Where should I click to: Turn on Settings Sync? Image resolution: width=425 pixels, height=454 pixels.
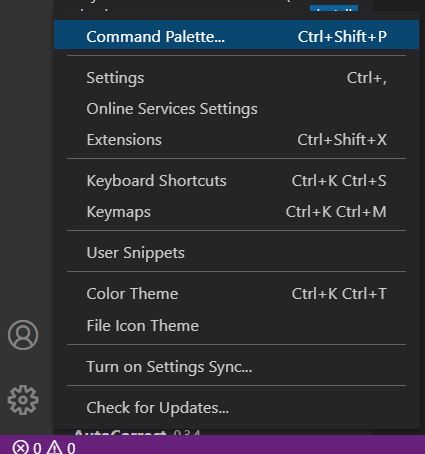[x=236, y=367]
